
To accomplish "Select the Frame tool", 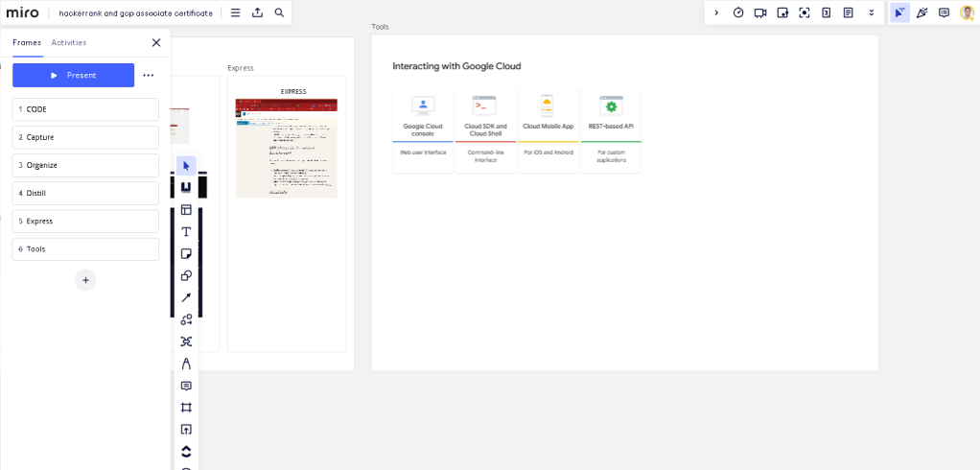I will [x=186, y=408].
